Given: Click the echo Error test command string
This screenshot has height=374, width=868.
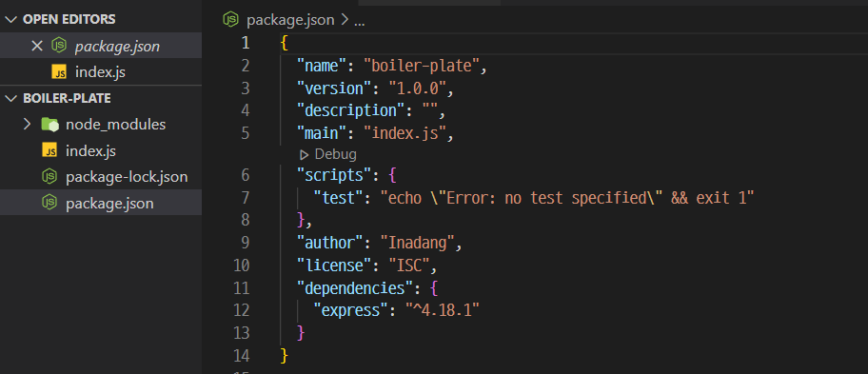Looking at the screenshot, I should 567,198.
